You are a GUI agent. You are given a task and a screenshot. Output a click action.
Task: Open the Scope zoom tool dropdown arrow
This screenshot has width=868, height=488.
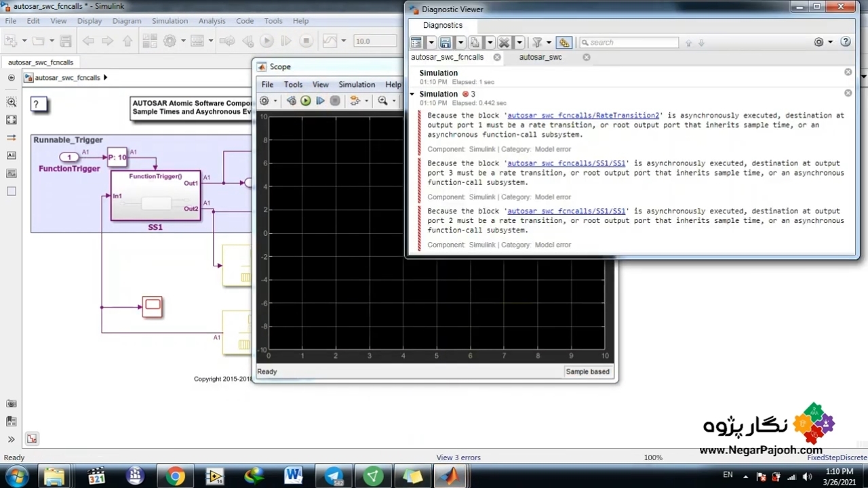394,101
